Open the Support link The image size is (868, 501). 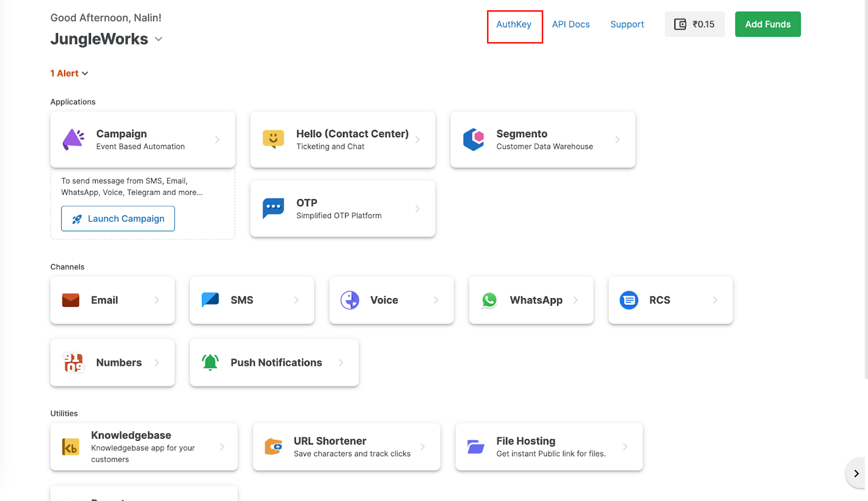627,24
